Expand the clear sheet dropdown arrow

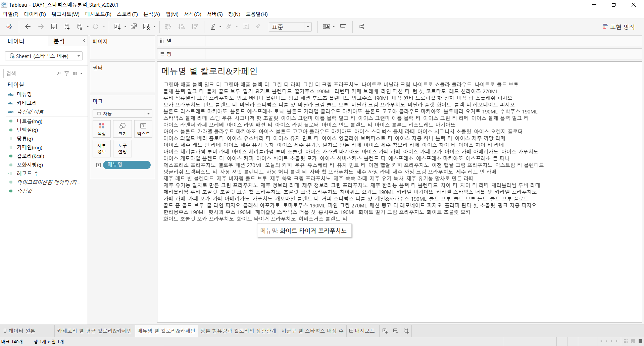click(x=154, y=27)
